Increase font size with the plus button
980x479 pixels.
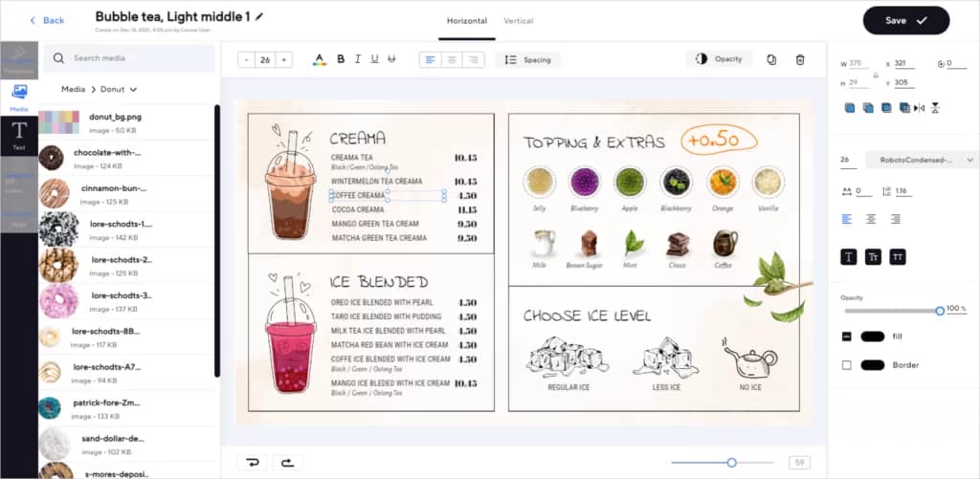click(283, 60)
